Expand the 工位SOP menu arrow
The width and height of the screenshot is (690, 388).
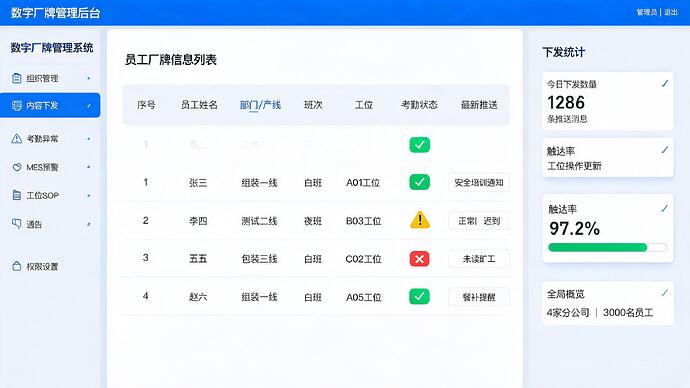[x=88, y=195]
